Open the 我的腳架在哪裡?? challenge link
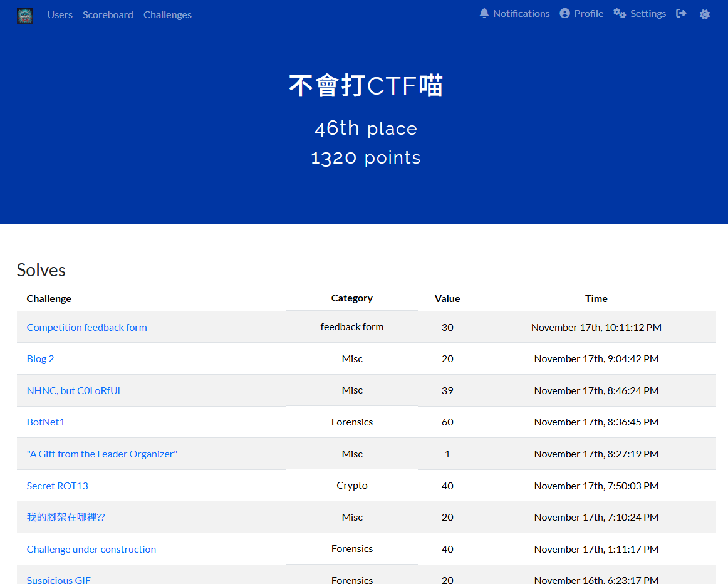The width and height of the screenshot is (728, 584). click(66, 517)
